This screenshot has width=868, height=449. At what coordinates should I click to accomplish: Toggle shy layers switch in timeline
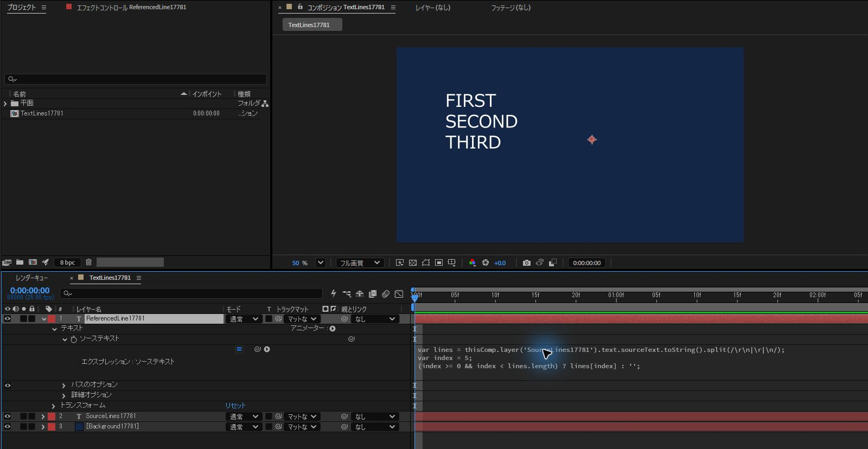pyautogui.click(x=360, y=294)
